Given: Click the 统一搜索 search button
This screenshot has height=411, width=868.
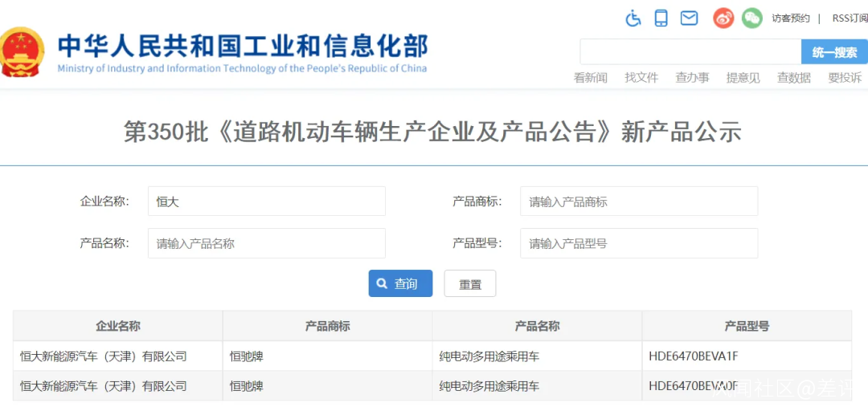Looking at the screenshot, I should click(x=834, y=52).
